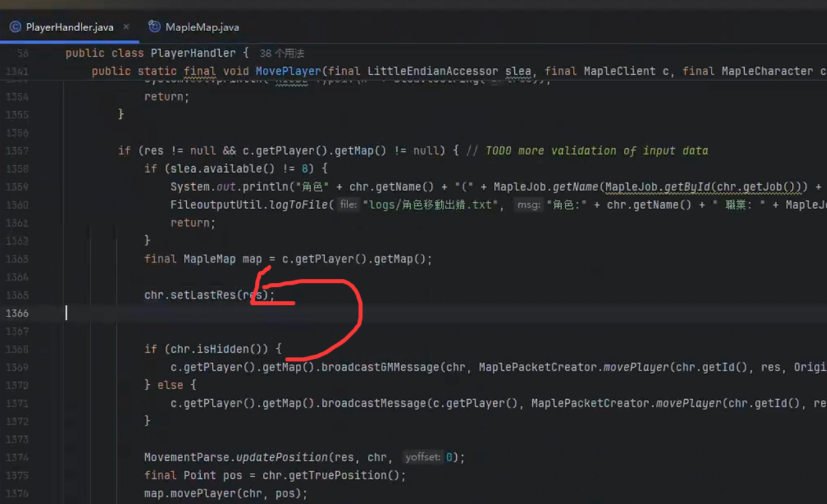Select the PlayerHandler.java tab

[x=69, y=27]
